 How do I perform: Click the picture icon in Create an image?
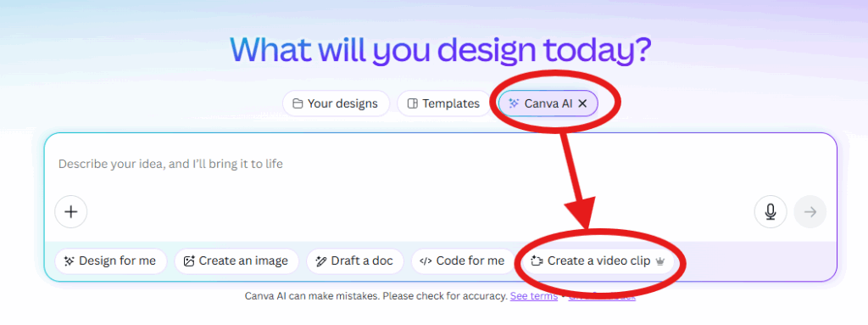tap(189, 261)
